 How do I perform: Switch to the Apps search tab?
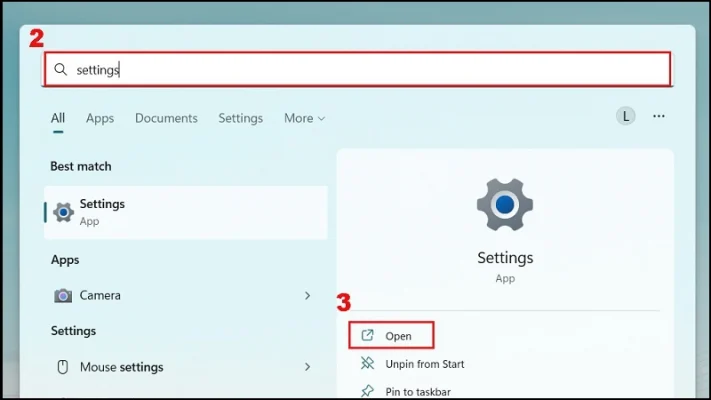(100, 118)
